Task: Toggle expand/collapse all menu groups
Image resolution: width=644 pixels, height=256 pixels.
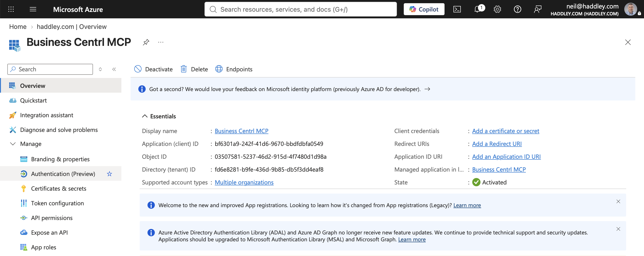Action: tap(100, 69)
